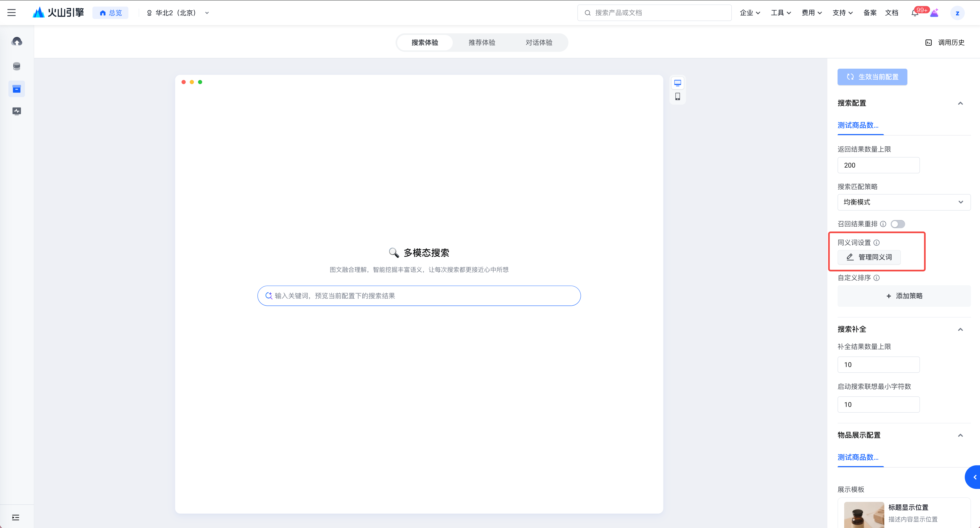The image size is (980, 528).
Task: Toggle the 召回结果重排 switch
Action: [897, 224]
